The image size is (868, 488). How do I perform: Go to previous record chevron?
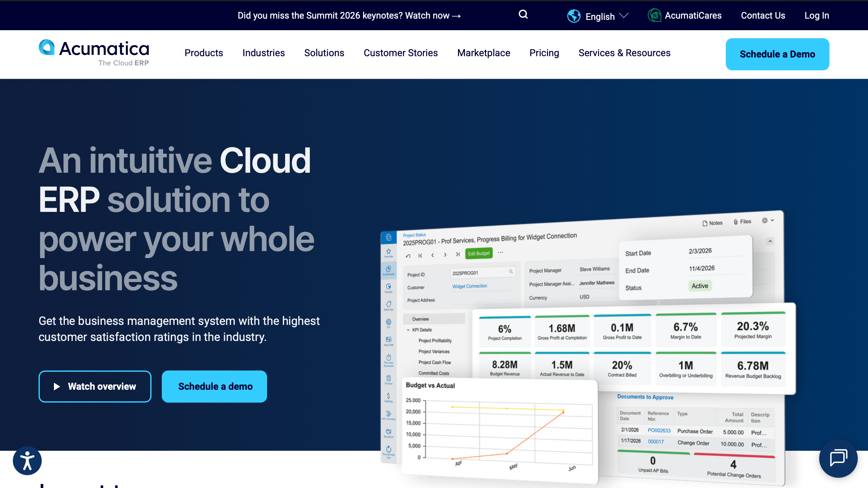click(433, 255)
